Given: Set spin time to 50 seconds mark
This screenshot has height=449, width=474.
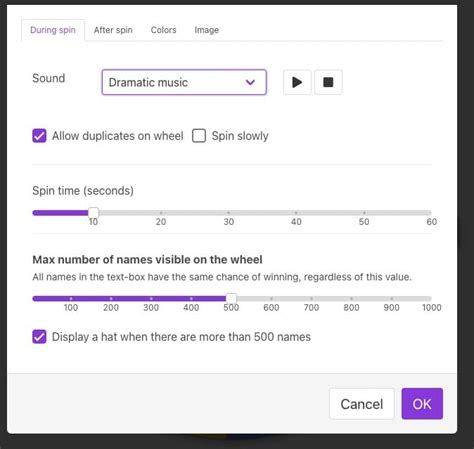Looking at the screenshot, I should click(x=364, y=213).
